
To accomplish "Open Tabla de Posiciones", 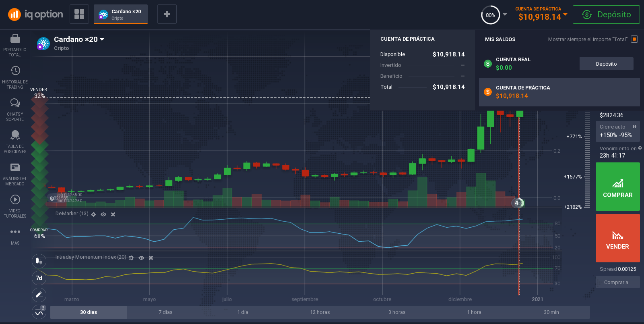I will pyautogui.click(x=15, y=142).
